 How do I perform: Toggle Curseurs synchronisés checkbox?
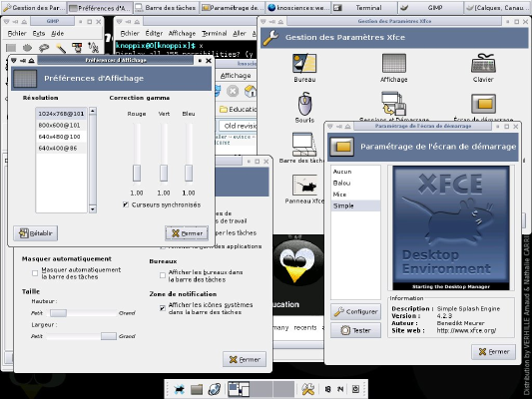126,204
